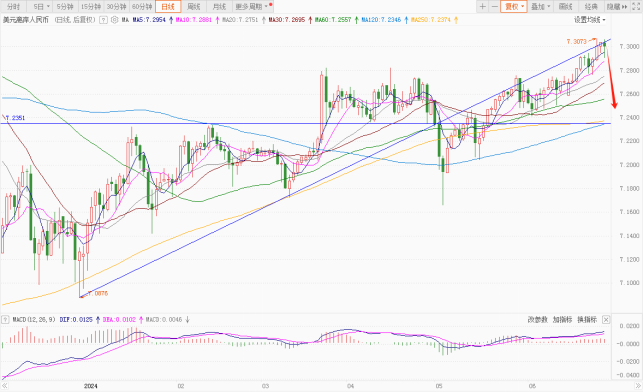Click the bottom-left chart navigation arrow
This screenshot has width=643, height=392.
pyautogui.click(x=5, y=386)
